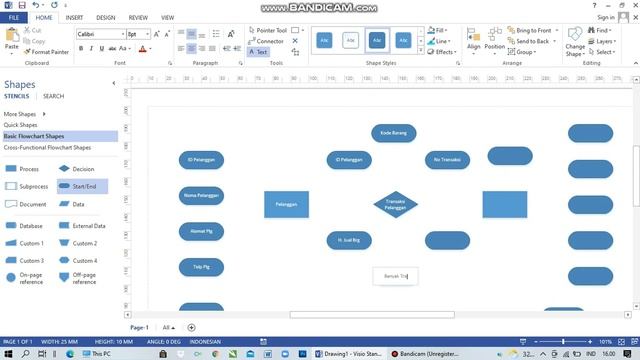
Task: Click the Change Shape button
Action: point(575,42)
